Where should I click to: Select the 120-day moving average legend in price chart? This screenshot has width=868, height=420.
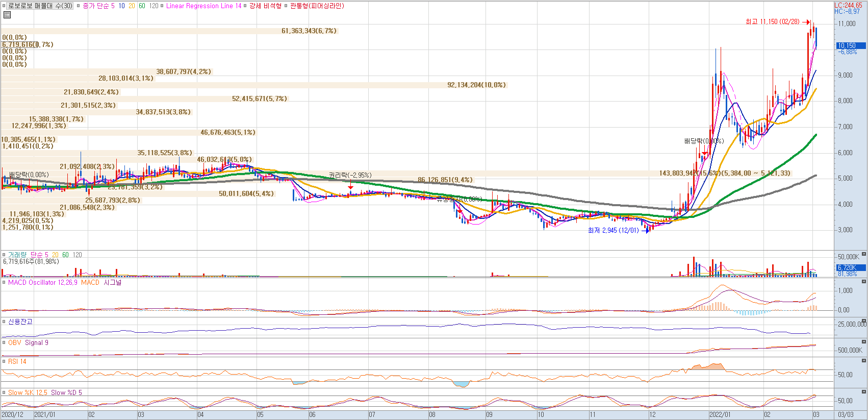coord(154,6)
